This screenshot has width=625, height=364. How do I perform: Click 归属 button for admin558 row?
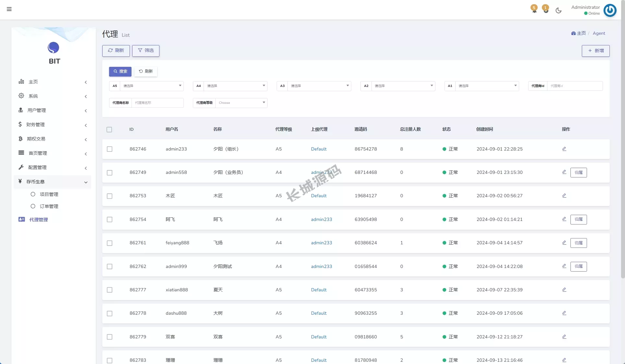coord(579,173)
